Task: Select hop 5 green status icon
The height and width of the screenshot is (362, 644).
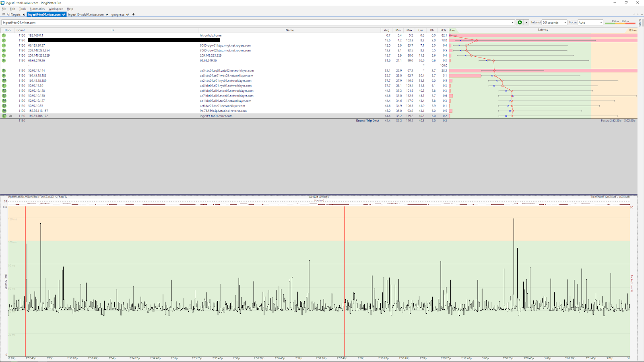Action: click(x=4, y=56)
